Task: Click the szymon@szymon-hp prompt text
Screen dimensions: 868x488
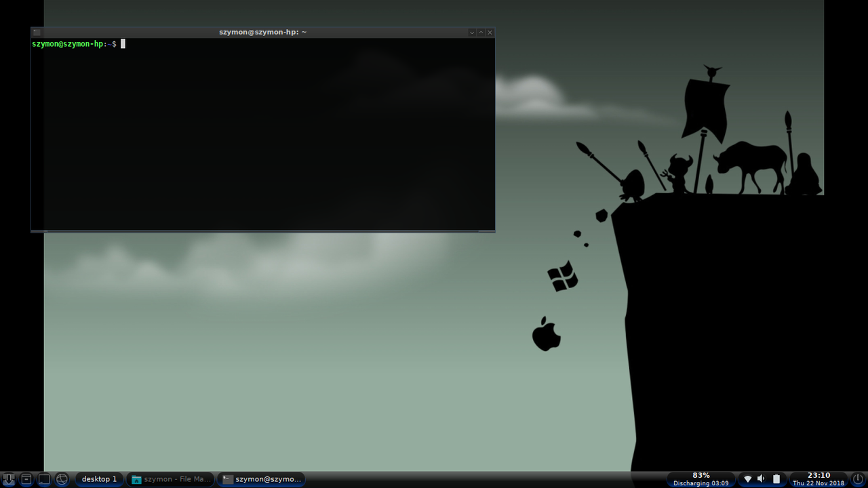Action: coord(68,44)
